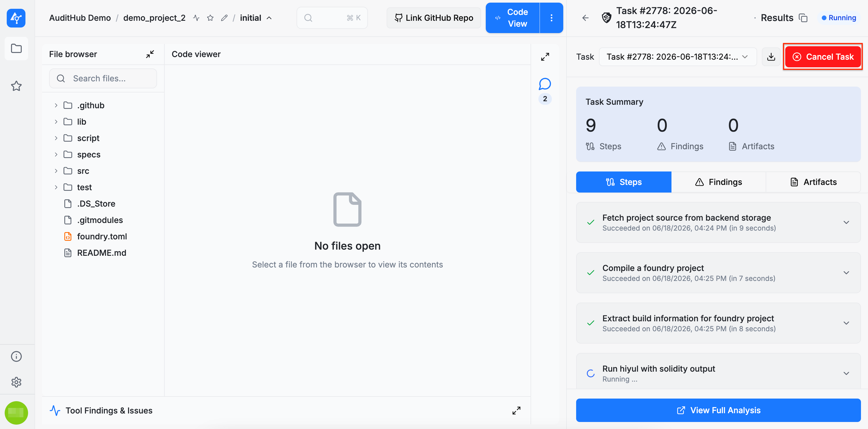This screenshot has width=868, height=429.
Task: Expand code viewer to fullscreen
Action: pyautogui.click(x=545, y=57)
